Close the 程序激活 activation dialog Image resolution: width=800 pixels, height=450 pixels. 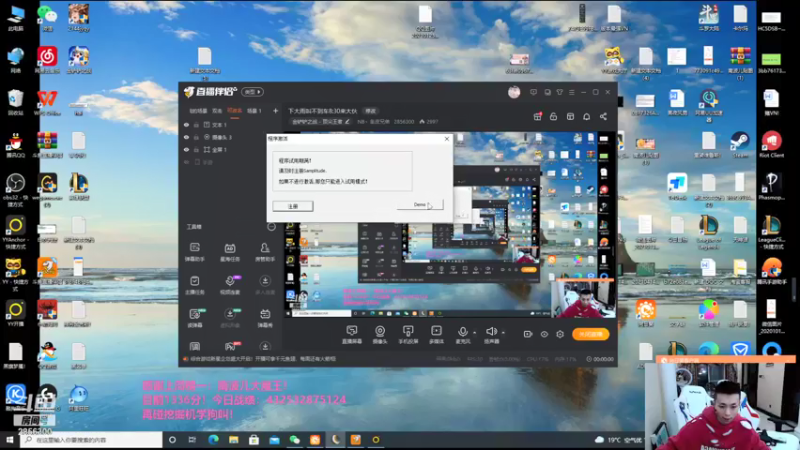[x=447, y=139]
